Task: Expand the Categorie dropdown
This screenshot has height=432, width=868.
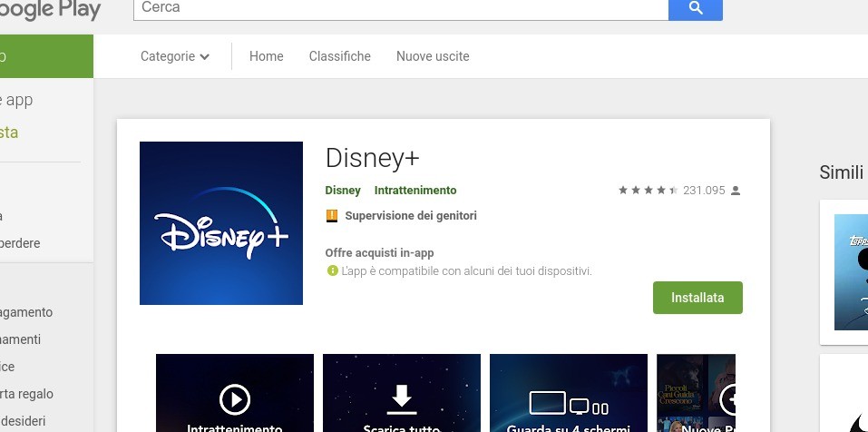Action: tap(174, 56)
